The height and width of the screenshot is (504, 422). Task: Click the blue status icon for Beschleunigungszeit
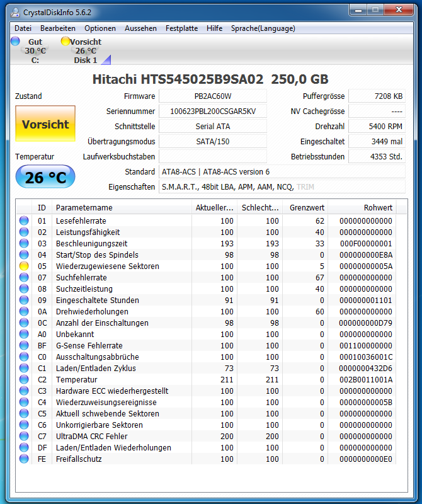(24, 243)
